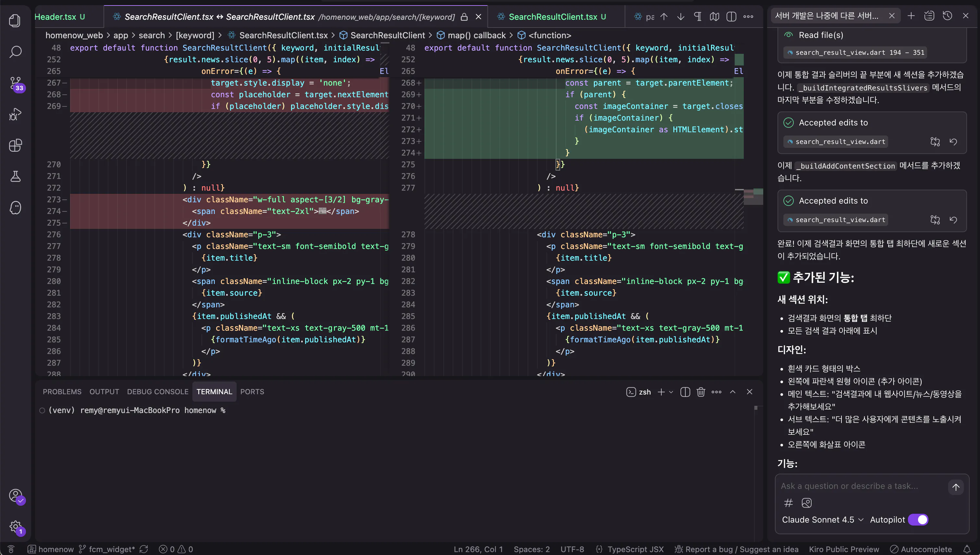980x555 pixels.
Task: Click the chat history clock icon
Action: point(947,16)
